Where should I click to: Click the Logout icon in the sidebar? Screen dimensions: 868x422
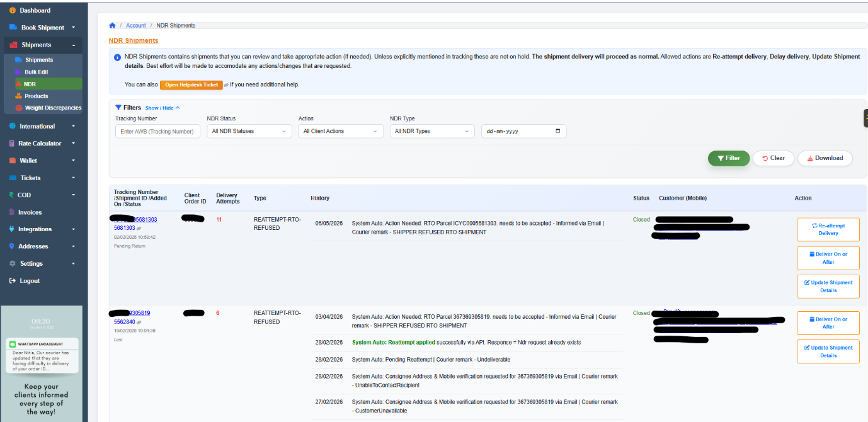click(x=13, y=281)
